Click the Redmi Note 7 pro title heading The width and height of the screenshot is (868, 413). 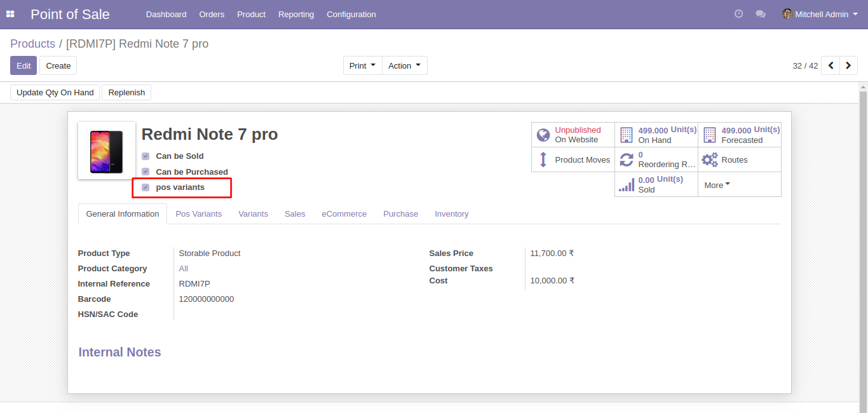click(x=210, y=134)
